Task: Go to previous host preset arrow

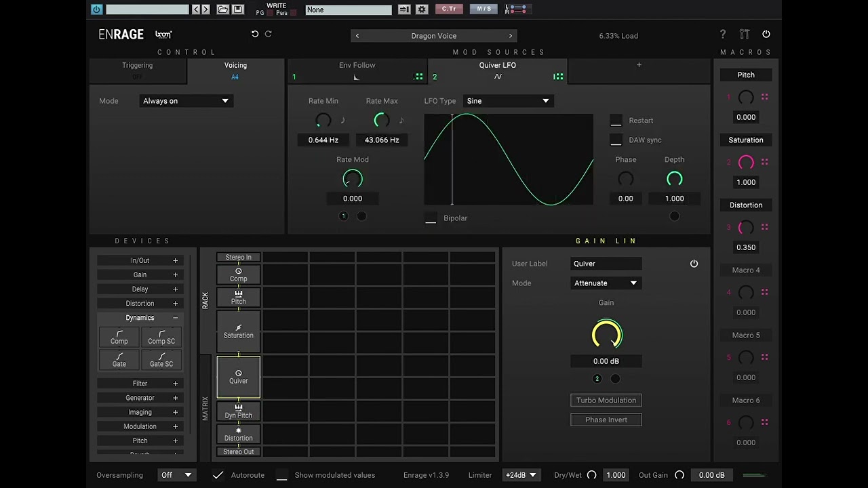Action: [x=196, y=9]
